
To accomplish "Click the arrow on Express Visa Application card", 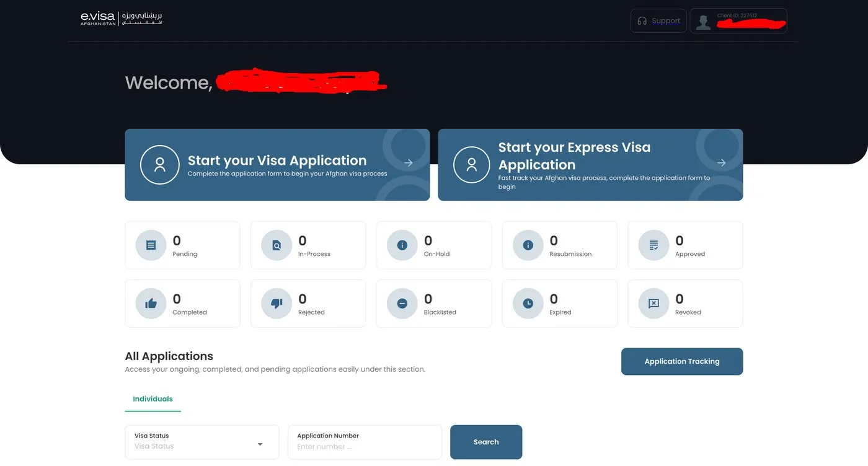I will 722,163.
